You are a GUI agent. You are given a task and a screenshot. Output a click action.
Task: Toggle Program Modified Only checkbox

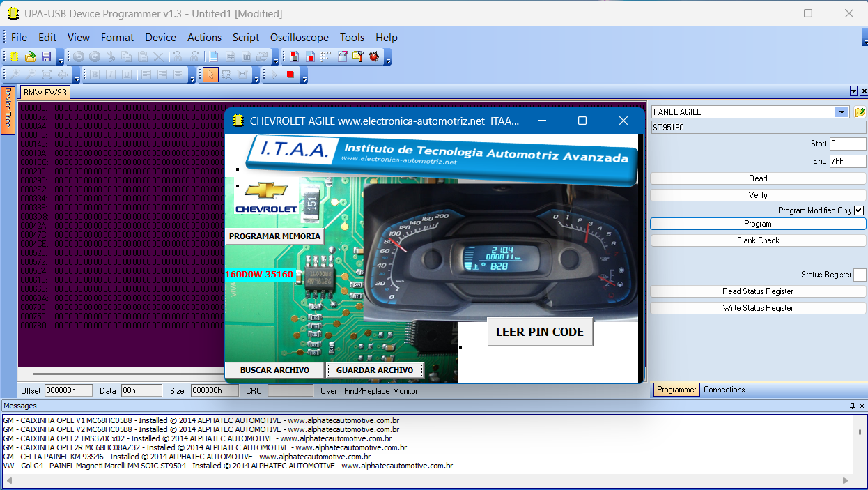pyautogui.click(x=859, y=210)
